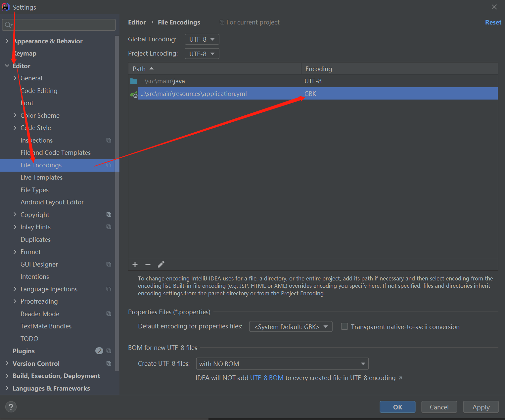Open default properties files encoding dropdown

click(x=291, y=327)
